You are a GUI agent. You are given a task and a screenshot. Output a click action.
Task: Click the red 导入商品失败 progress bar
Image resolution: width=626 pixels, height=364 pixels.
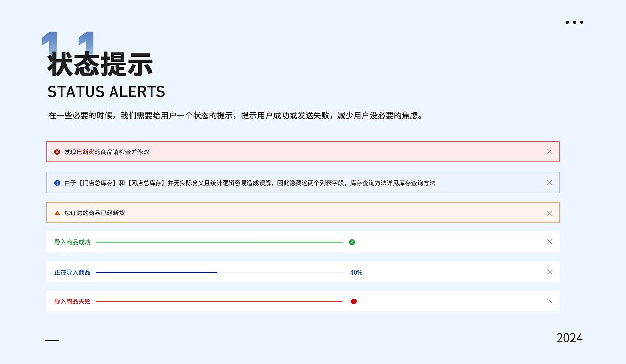[x=219, y=301]
